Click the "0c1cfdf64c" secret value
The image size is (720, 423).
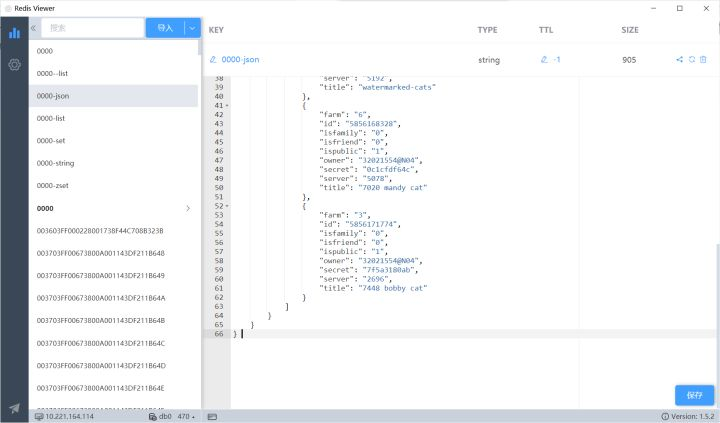pos(388,169)
